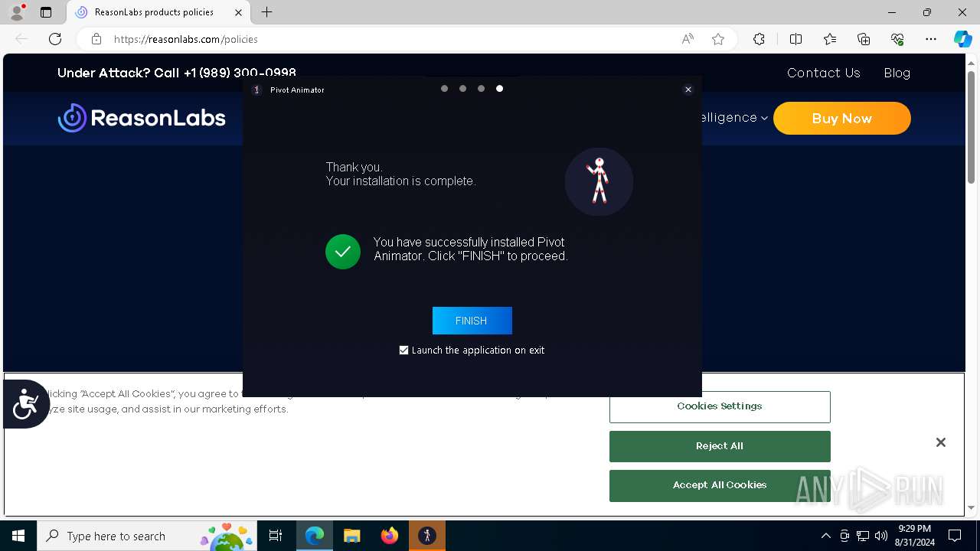Click the Pivot Animator stickman logo icon
The width and height of the screenshot is (980, 551).
tap(599, 181)
